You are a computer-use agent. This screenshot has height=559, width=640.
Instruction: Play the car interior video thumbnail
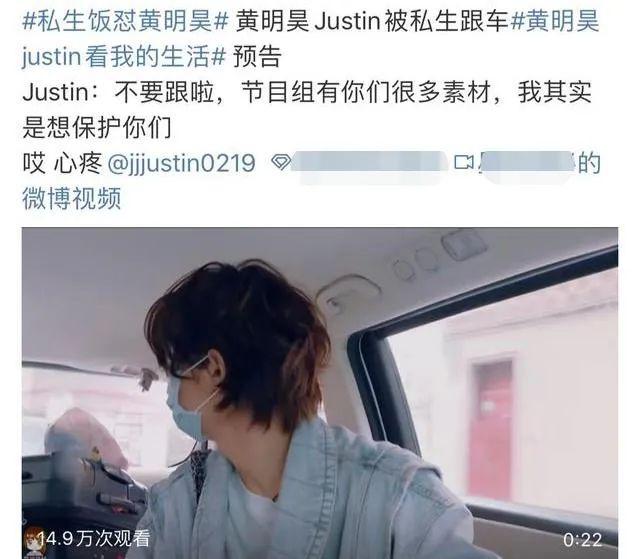click(320, 393)
